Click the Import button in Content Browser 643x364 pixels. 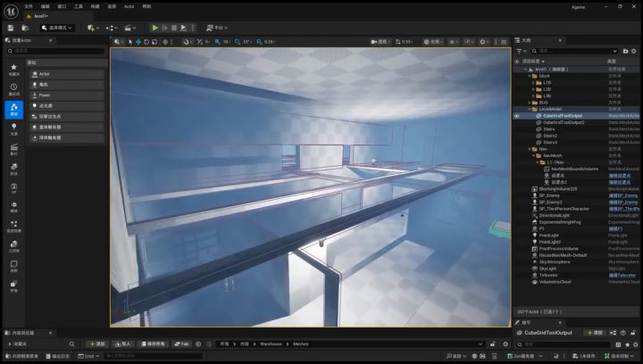(x=122, y=344)
